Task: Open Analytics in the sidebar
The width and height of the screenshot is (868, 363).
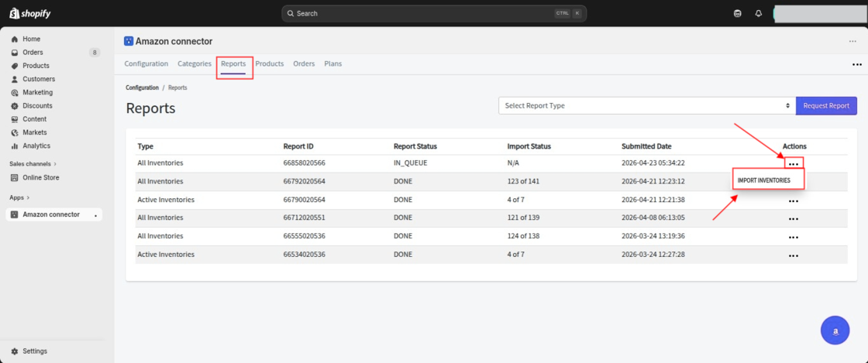Action: (36, 146)
